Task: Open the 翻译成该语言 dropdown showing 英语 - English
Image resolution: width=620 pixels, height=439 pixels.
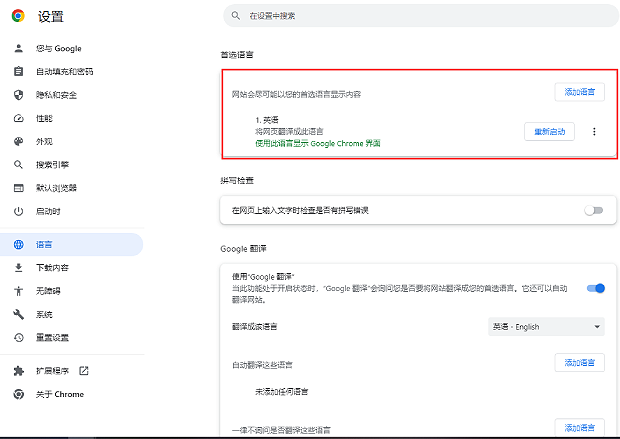Action: click(546, 327)
